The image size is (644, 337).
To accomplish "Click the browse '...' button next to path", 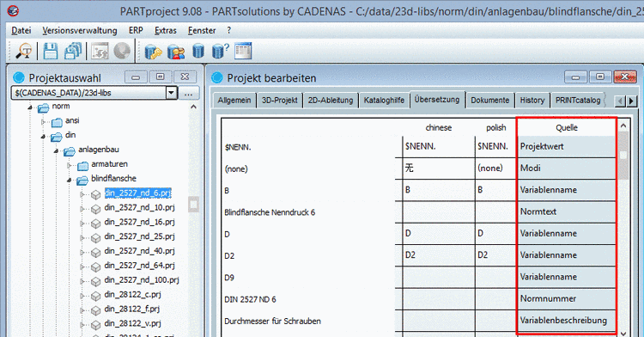I will pyautogui.click(x=189, y=93).
